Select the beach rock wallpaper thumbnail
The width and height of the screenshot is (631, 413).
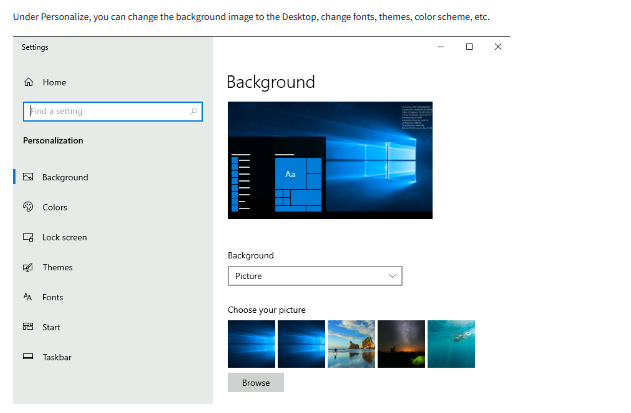(351, 344)
